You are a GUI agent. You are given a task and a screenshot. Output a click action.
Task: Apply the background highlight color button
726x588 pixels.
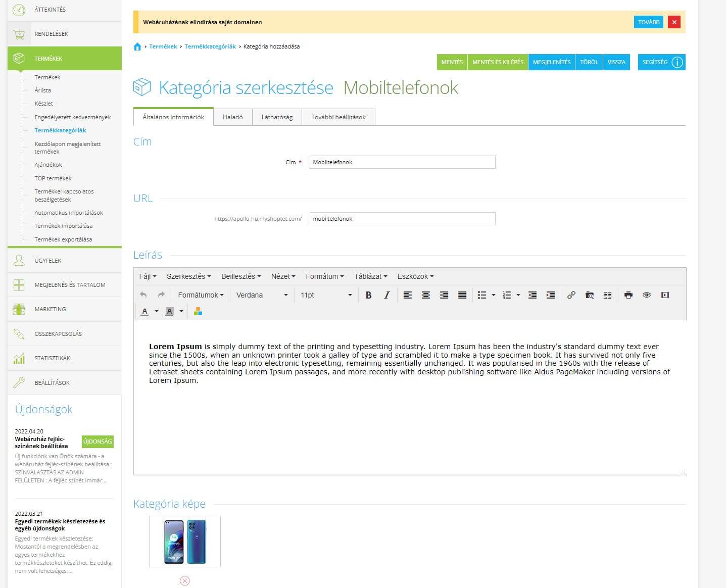170,311
